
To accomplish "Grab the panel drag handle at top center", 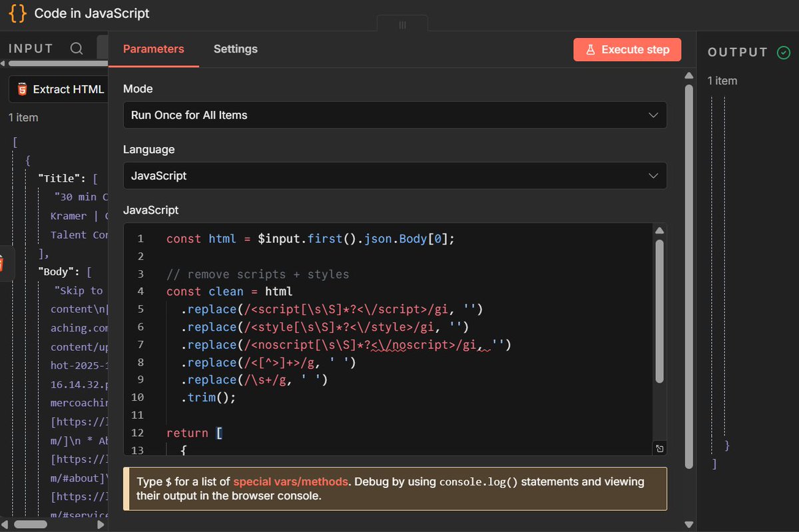I will [x=402, y=25].
